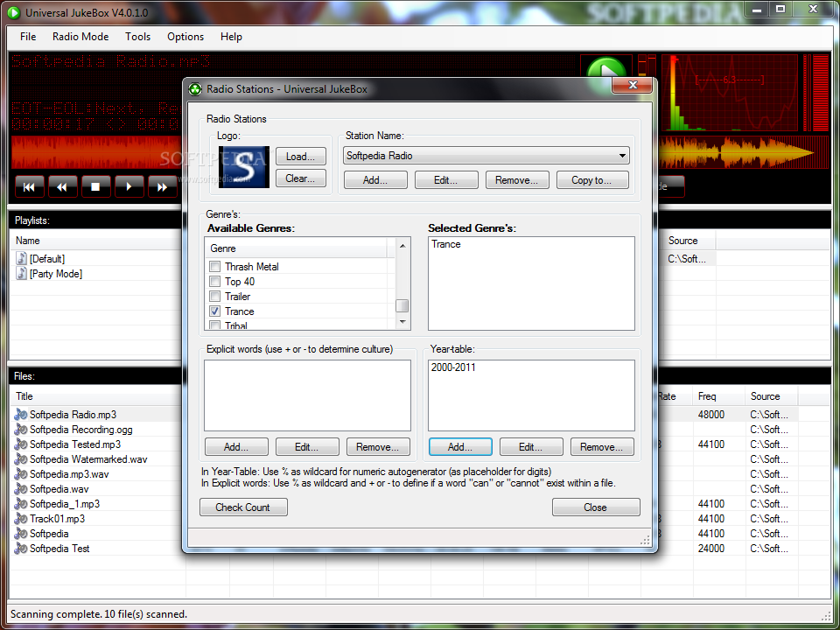840x630 pixels.
Task: Click the skip-to-previous-track playback button
Action: (x=29, y=186)
